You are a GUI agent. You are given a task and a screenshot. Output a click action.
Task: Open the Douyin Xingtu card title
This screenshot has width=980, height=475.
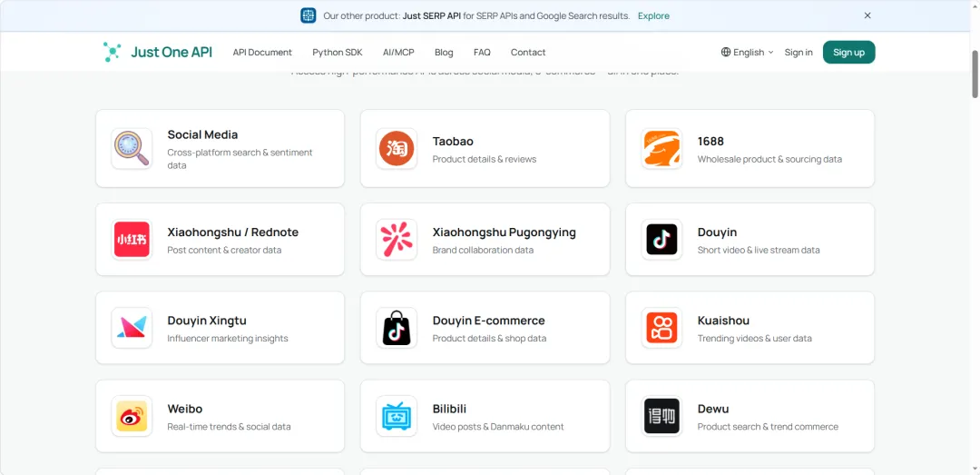pyautogui.click(x=207, y=321)
